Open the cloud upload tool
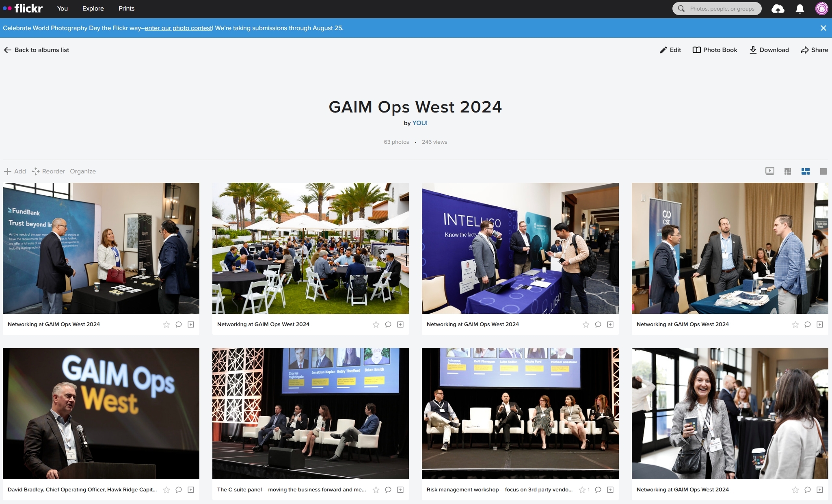The width and height of the screenshot is (832, 504). (x=778, y=9)
